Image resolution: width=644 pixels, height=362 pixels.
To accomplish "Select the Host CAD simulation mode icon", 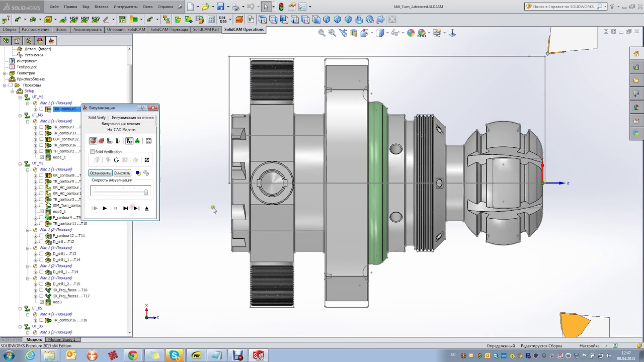I will click(93, 141).
